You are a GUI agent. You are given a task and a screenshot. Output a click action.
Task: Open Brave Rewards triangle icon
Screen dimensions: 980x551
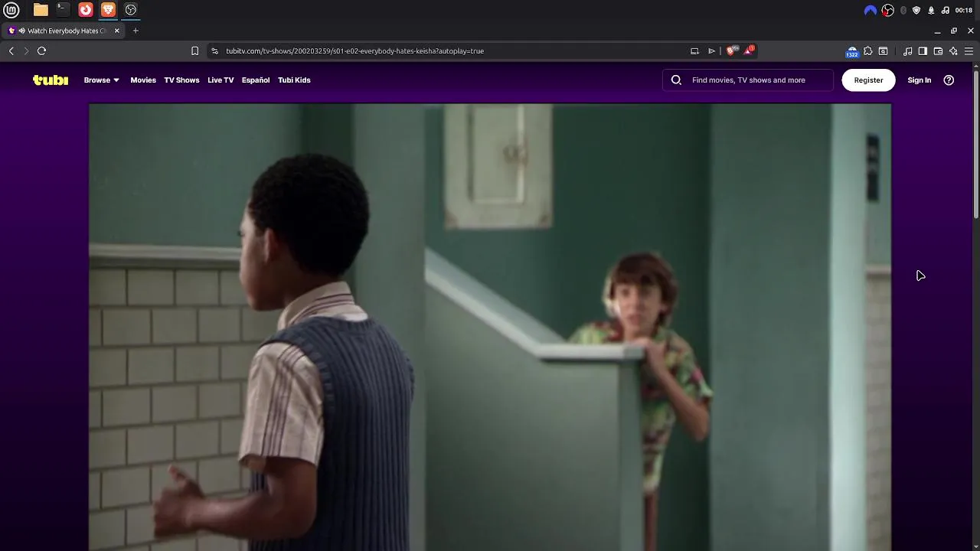(x=749, y=51)
